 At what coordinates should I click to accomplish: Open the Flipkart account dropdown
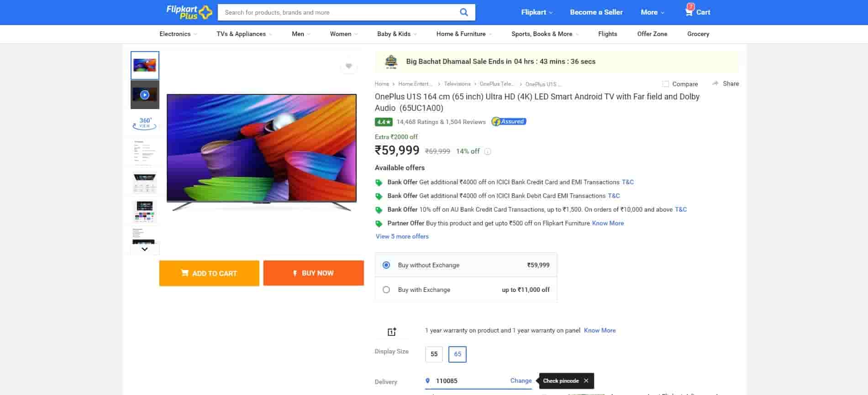537,12
